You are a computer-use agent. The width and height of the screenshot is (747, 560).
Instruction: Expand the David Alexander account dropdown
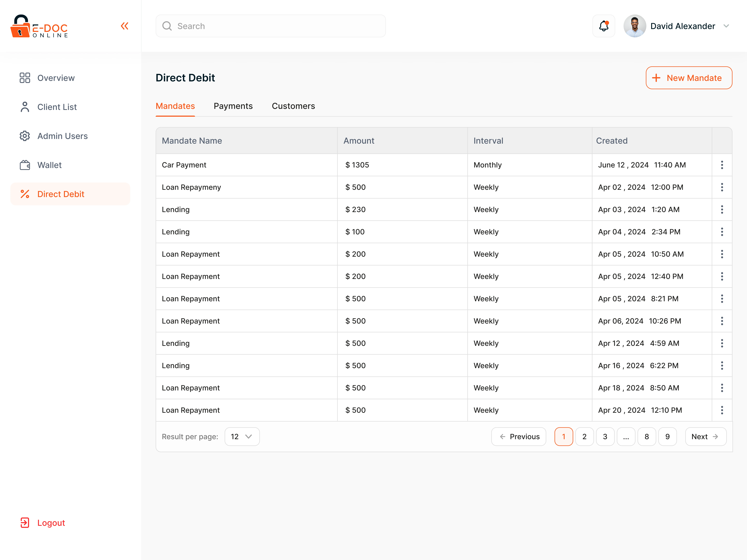tap(726, 26)
